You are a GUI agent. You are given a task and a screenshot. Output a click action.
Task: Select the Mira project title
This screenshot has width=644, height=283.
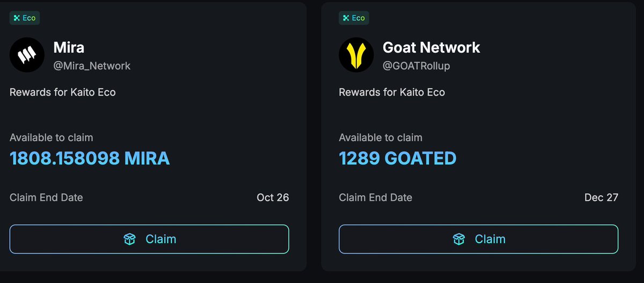[69, 47]
